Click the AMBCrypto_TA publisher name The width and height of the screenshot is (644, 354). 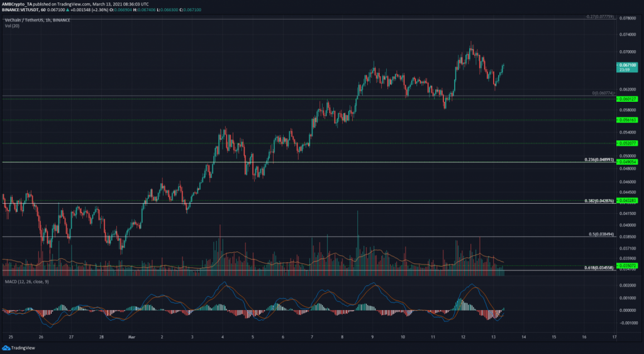coord(16,4)
